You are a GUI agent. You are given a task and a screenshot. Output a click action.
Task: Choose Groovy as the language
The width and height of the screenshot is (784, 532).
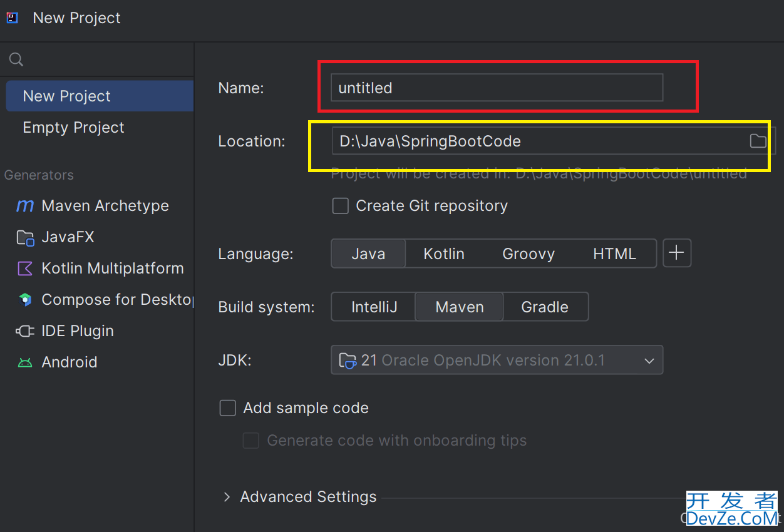529,253
